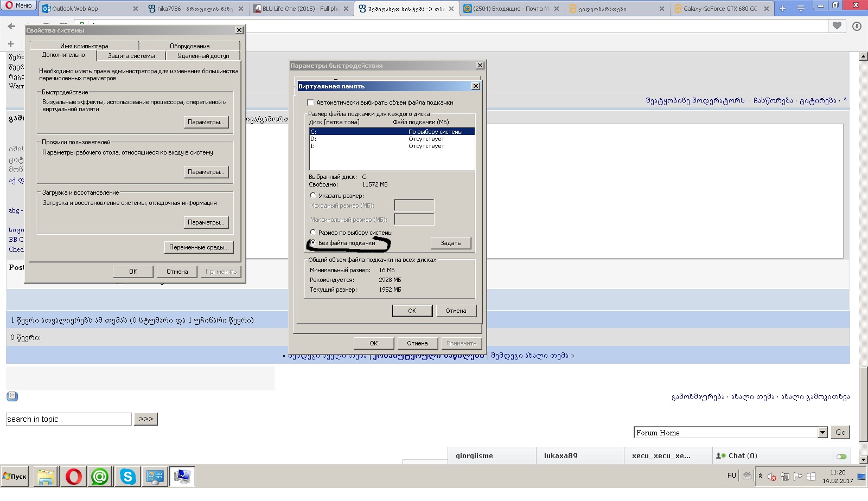
Task: Open the tab menu icon
Action: click(801, 9)
